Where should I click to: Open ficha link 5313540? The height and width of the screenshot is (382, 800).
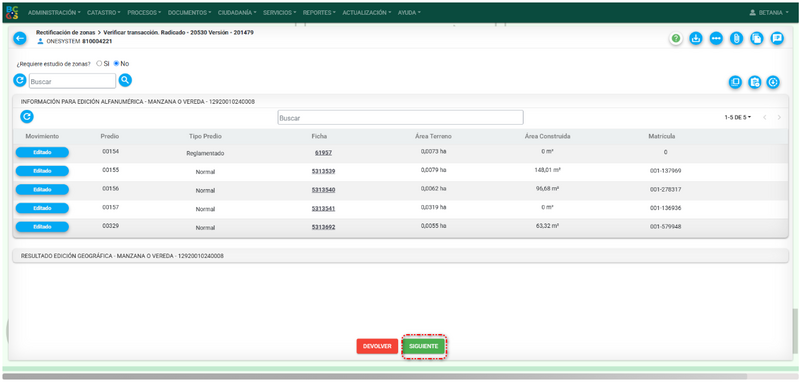pos(323,190)
